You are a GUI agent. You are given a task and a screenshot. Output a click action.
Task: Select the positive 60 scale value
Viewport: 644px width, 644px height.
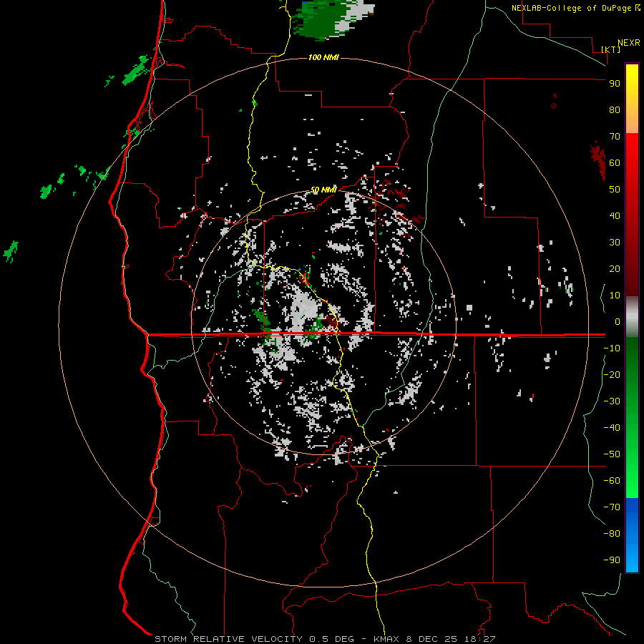(x=615, y=163)
